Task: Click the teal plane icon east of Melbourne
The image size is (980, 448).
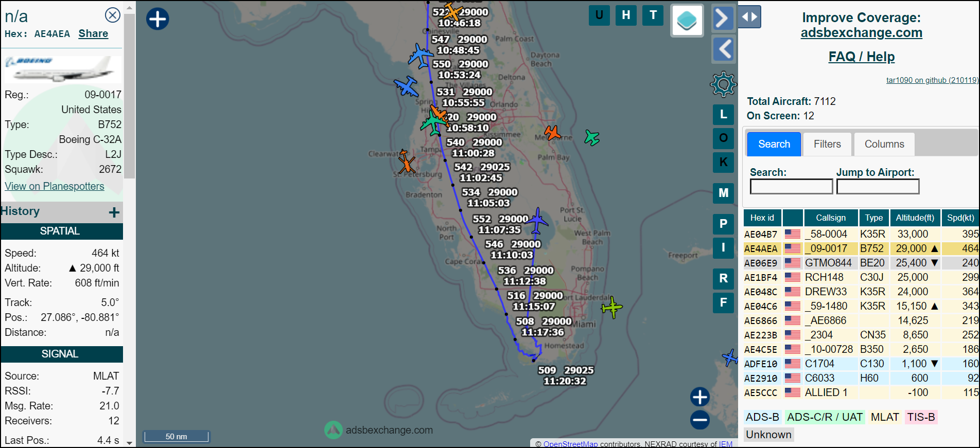Action: tap(592, 137)
